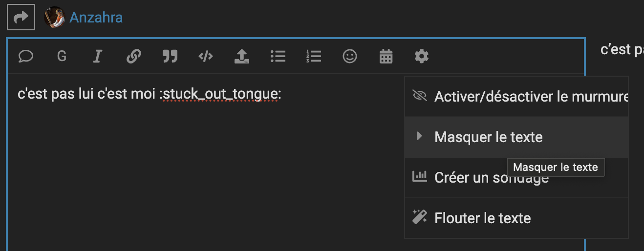Open the emoji picker smiley icon
The image size is (644, 251).
[x=349, y=57]
